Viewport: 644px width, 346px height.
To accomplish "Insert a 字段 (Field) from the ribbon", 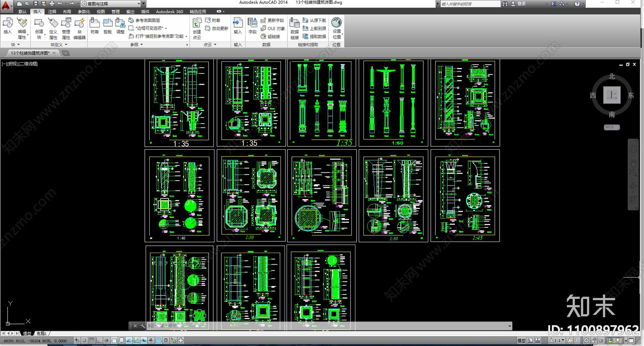I will click(x=252, y=26).
